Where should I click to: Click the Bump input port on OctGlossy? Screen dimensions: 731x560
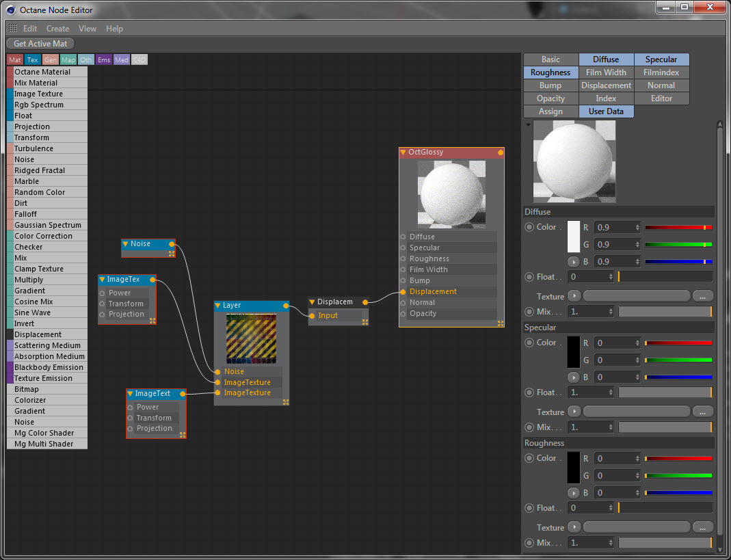[x=403, y=281]
